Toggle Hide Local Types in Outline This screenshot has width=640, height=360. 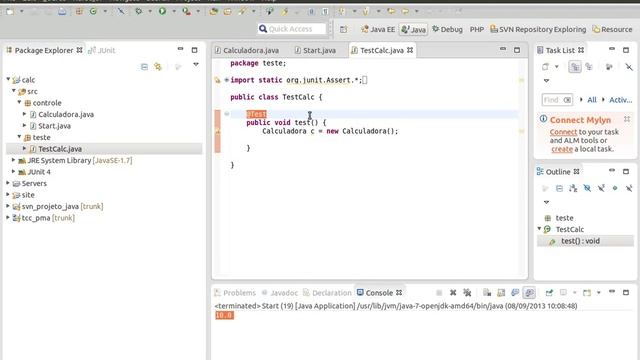click(629, 188)
